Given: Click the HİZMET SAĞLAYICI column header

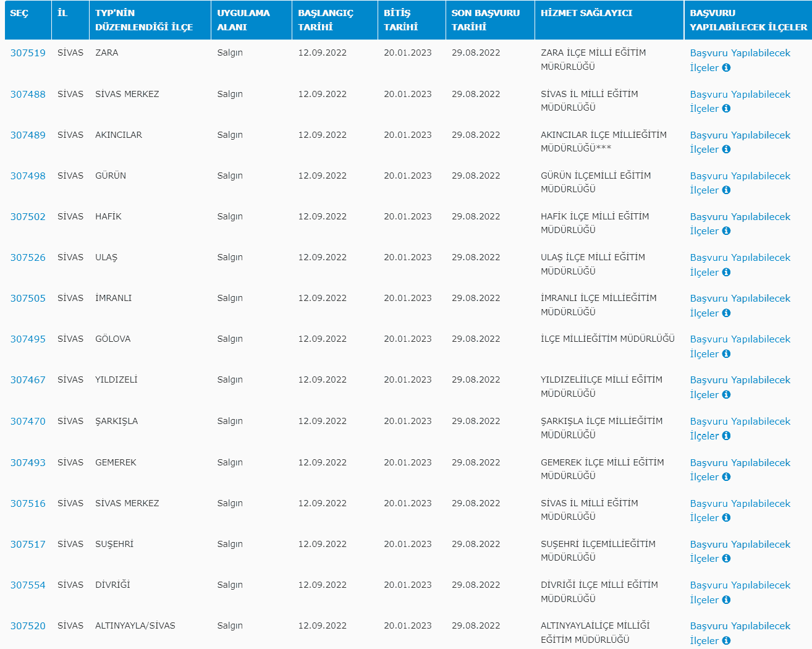Looking at the screenshot, I should tap(586, 13).
